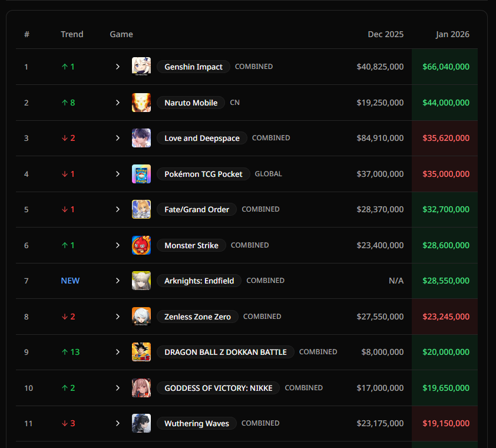496x448 pixels.
Task: Sort by the # rank column header
Action: coord(27,34)
